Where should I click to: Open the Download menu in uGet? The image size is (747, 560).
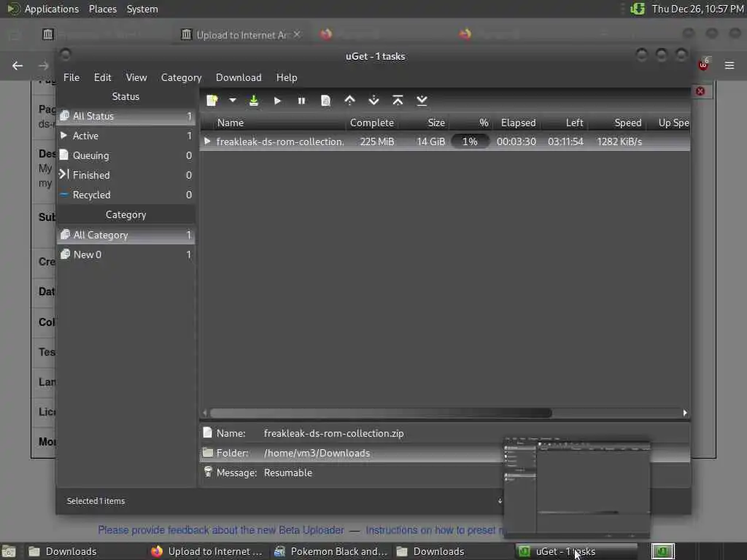239,77
